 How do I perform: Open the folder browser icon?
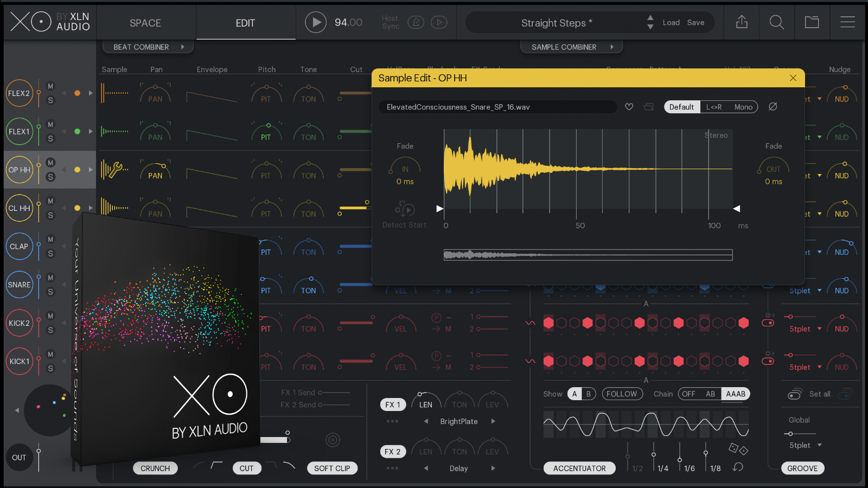(812, 22)
